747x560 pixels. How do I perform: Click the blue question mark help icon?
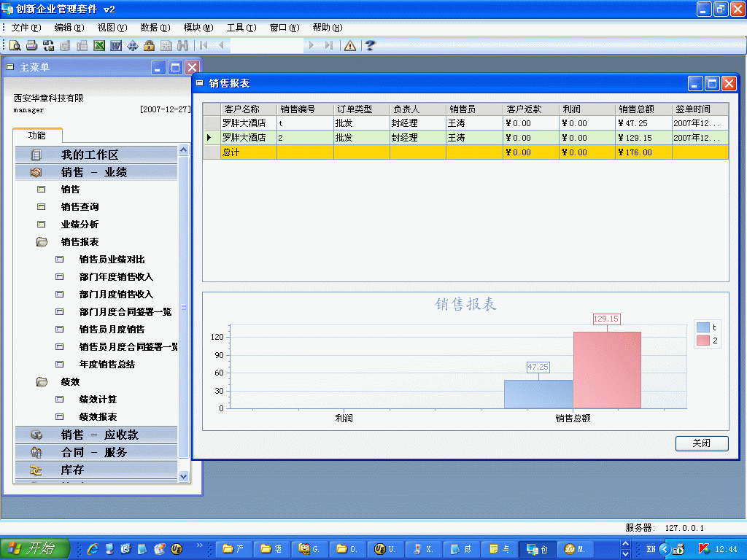click(x=370, y=45)
